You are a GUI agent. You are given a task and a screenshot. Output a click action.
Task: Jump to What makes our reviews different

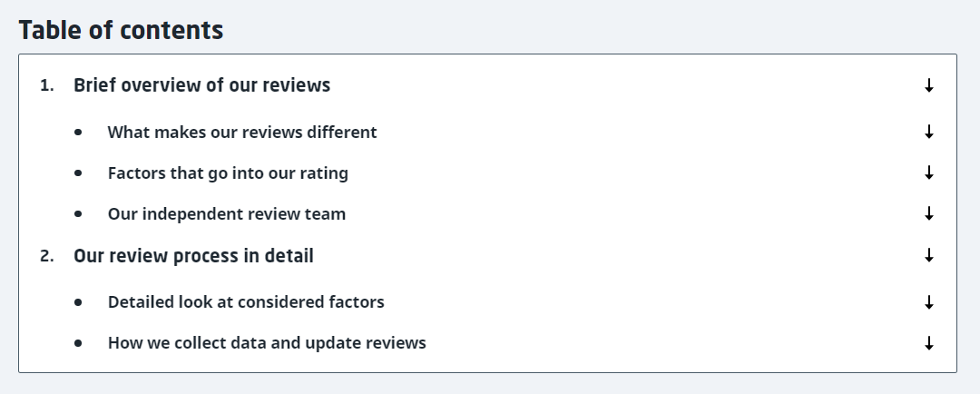242,132
